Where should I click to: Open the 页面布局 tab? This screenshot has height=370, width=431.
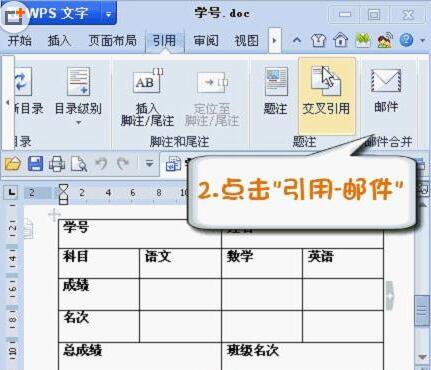coord(112,41)
